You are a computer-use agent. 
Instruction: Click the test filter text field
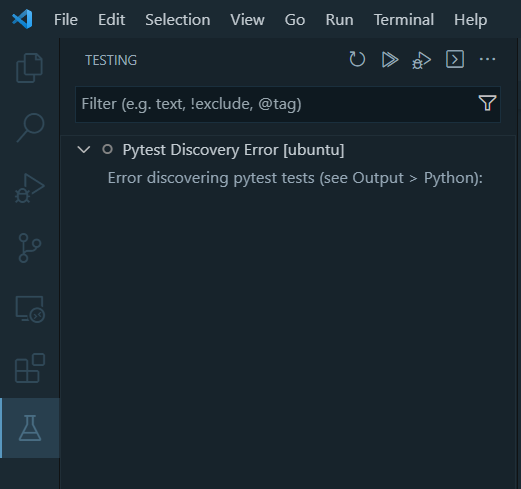tap(277, 104)
